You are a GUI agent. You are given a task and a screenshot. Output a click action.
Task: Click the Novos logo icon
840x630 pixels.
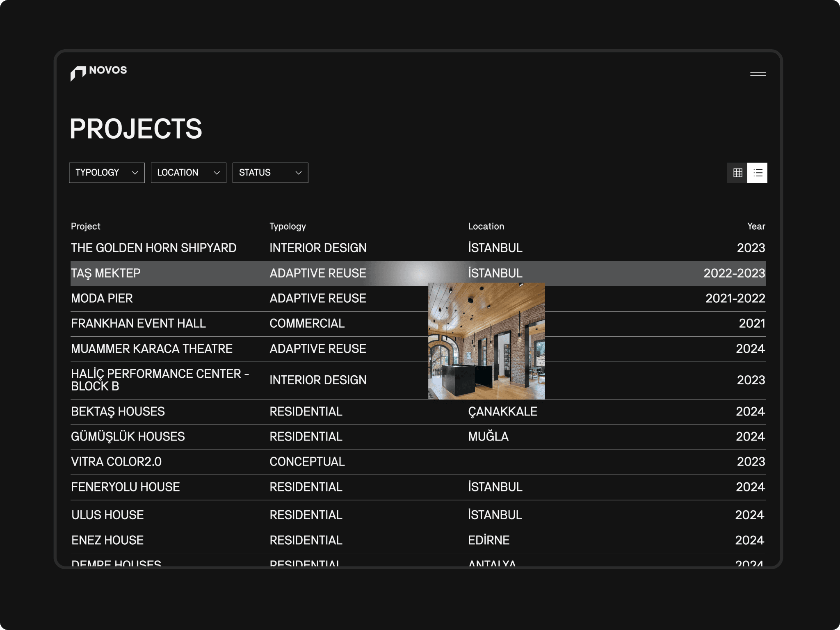pos(78,73)
